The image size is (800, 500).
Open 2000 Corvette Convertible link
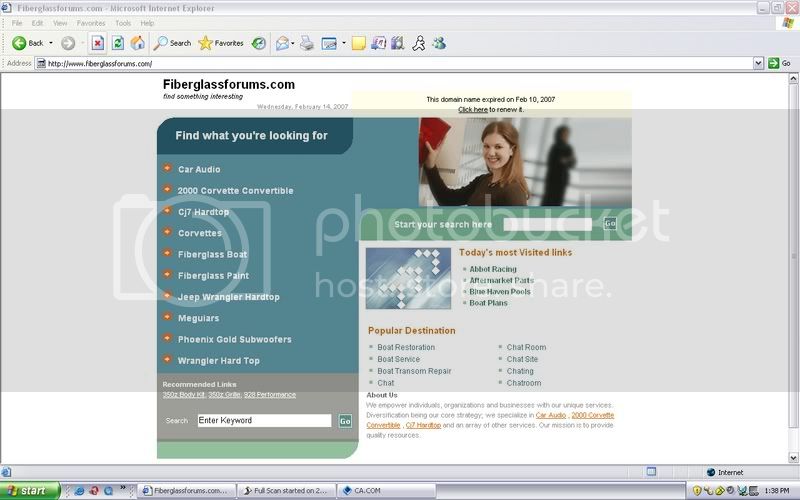coord(235,191)
